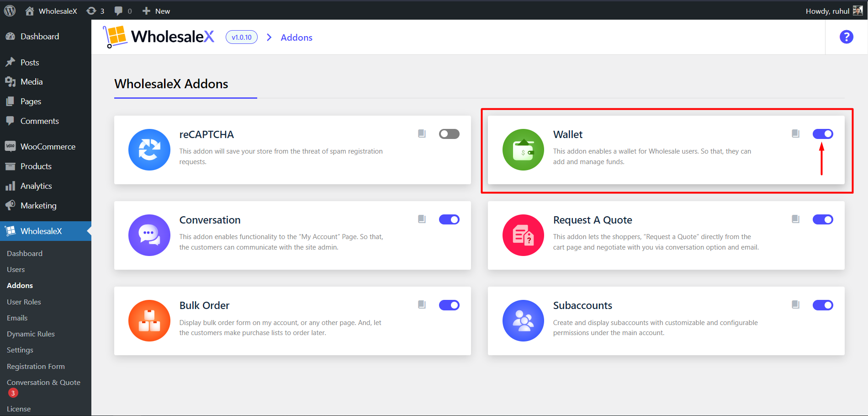Disable the Wallet addon toggle

(823, 134)
